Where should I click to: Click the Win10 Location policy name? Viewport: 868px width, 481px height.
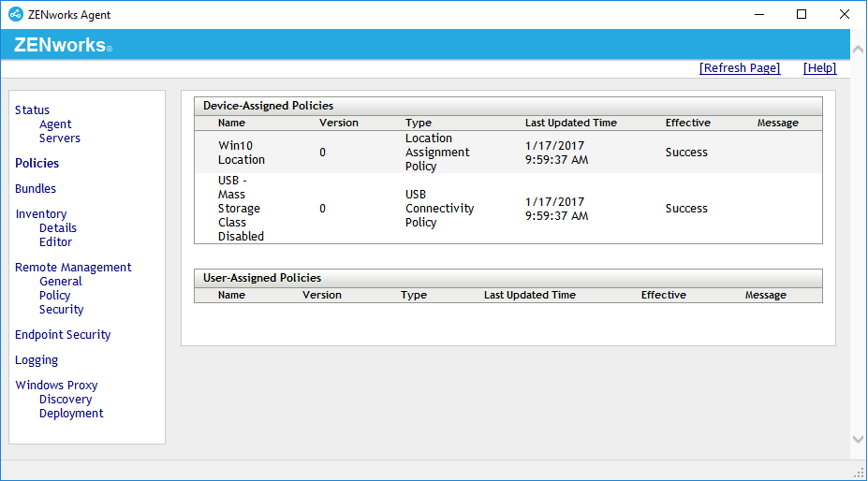pos(242,153)
